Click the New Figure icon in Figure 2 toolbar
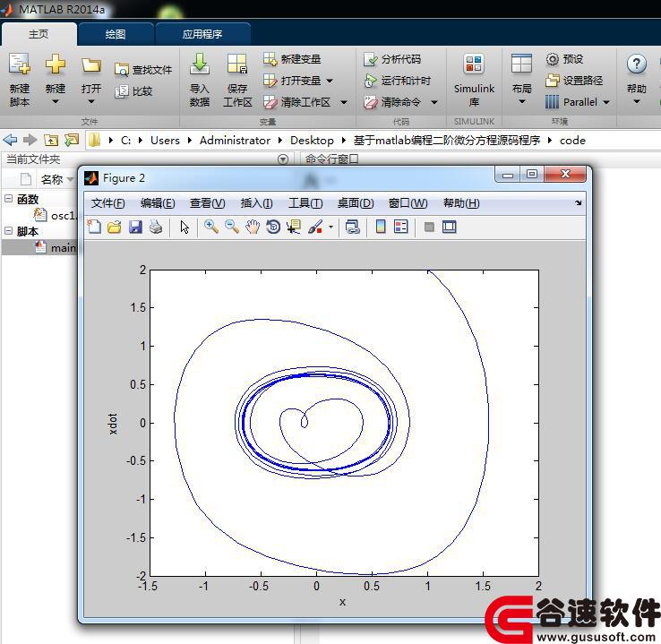 click(x=93, y=227)
